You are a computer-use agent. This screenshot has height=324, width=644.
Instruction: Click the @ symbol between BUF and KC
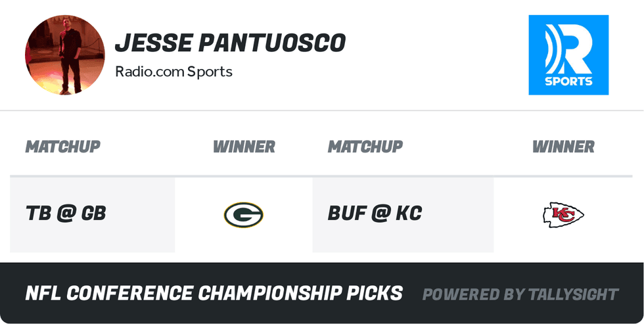tap(380, 214)
